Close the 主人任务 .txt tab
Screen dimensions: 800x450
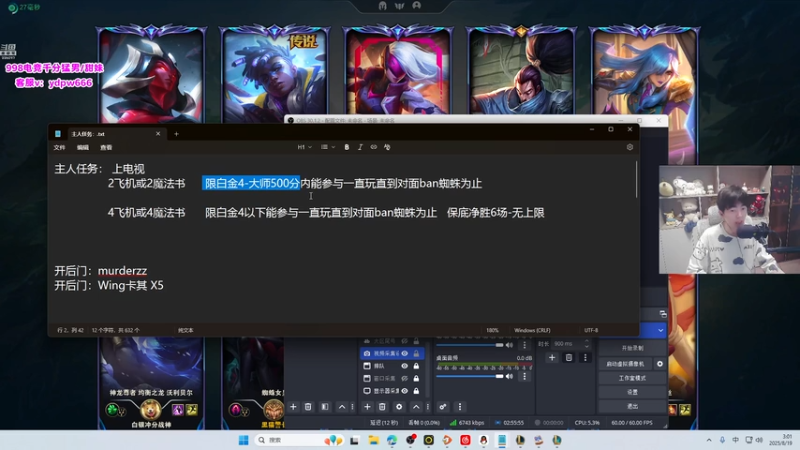(158, 134)
